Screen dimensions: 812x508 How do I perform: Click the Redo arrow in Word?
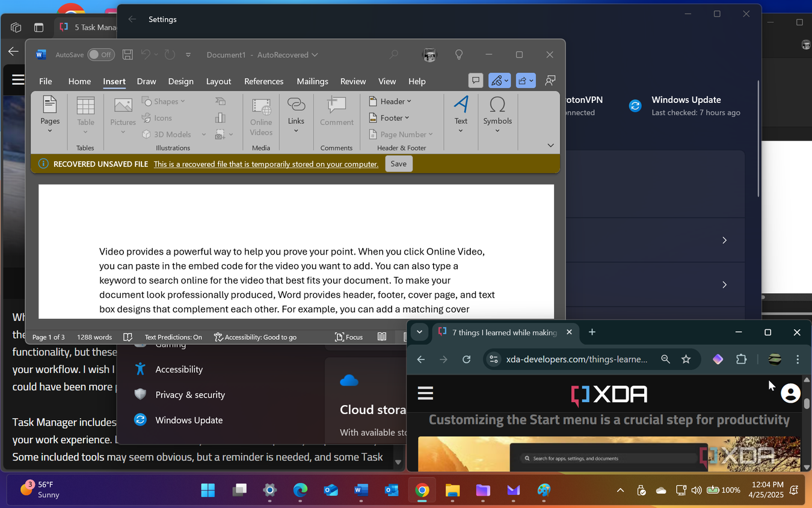pos(170,55)
